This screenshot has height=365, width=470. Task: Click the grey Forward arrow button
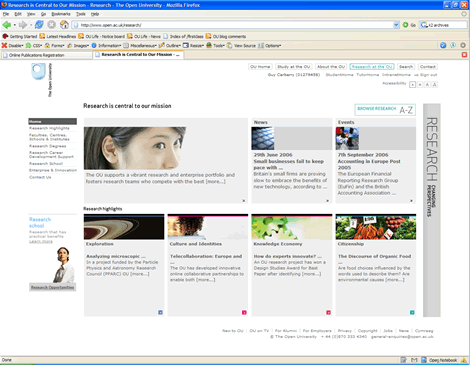(x=22, y=25)
